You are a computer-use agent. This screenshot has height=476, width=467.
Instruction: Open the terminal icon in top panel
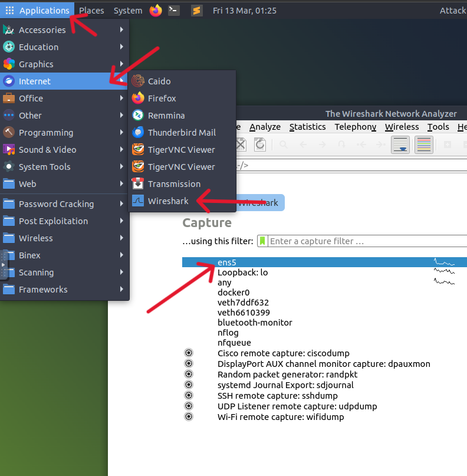[173, 11]
